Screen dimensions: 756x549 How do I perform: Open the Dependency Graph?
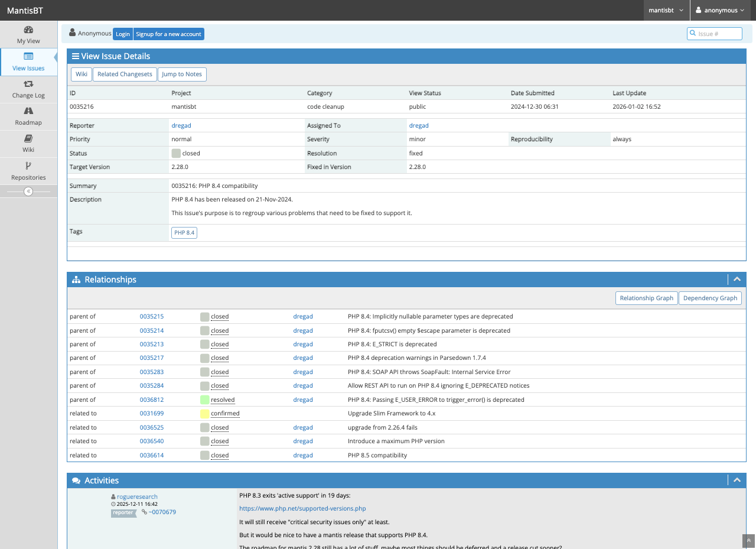pyautogui.click(x=710, y=298)
